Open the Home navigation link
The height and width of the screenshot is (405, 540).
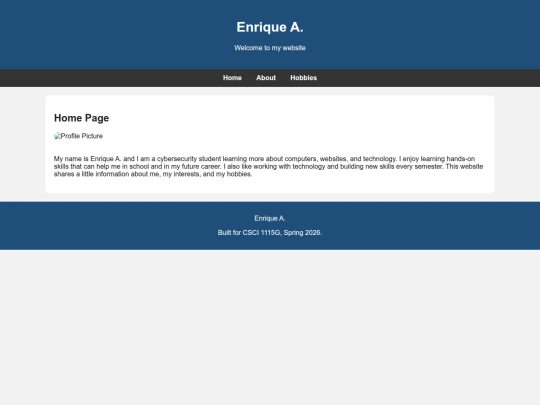pyautogui.click(x=232, y=78)
